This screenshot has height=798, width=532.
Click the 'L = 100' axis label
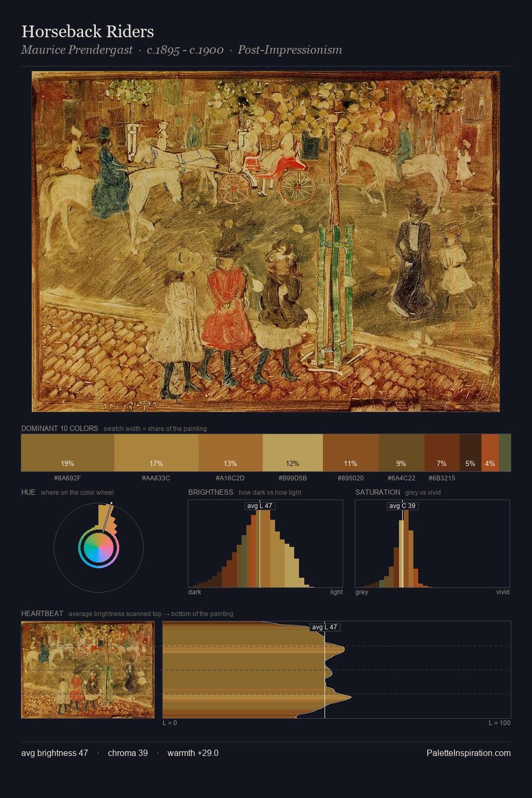[x=500, y=723]
